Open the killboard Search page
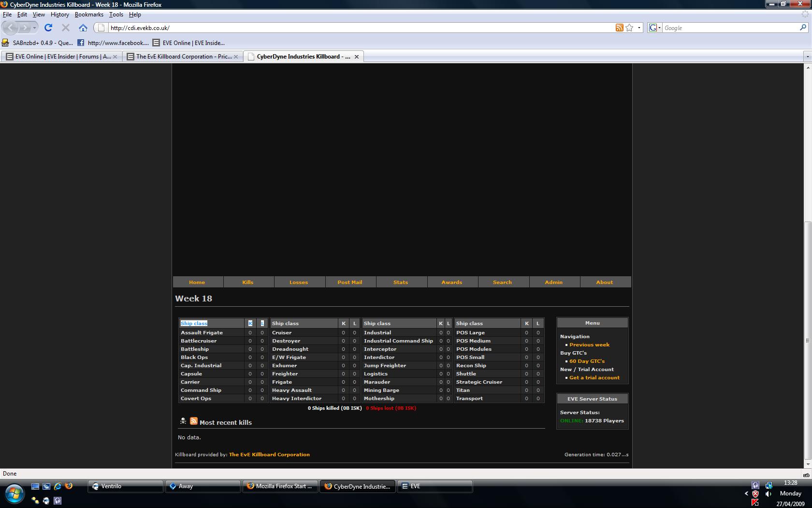The width and height of the screenshot is (812, 508). (503, 282)
